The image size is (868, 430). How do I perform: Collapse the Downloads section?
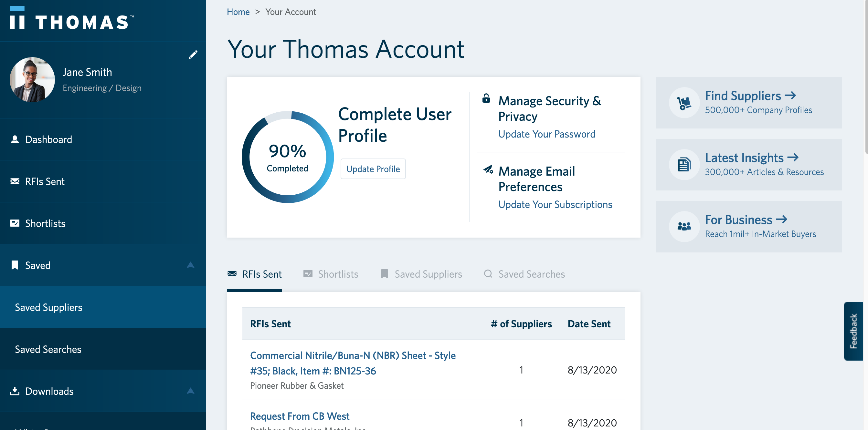(x=191, y=391)
